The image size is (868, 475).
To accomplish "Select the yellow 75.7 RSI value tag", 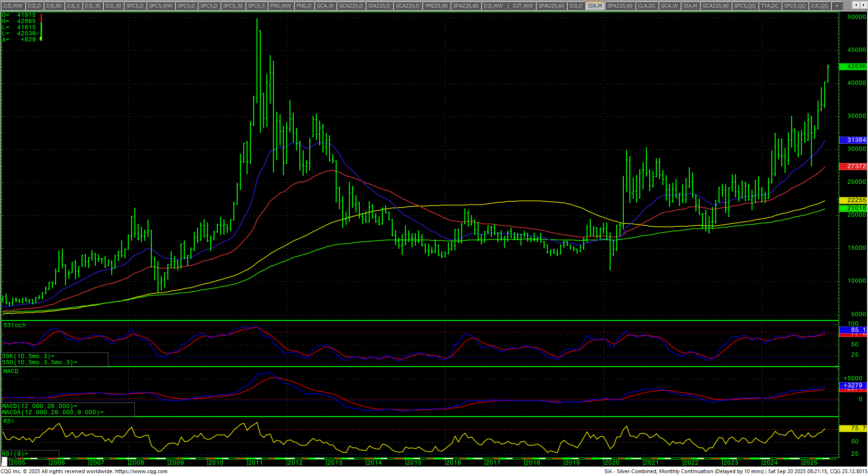I will 853,428.
